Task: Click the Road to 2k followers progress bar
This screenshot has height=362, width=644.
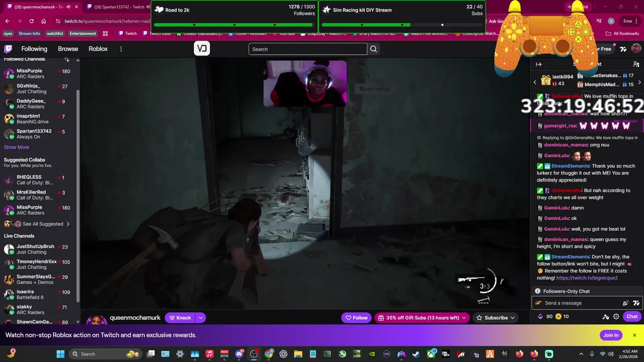Action: (234, 25)
